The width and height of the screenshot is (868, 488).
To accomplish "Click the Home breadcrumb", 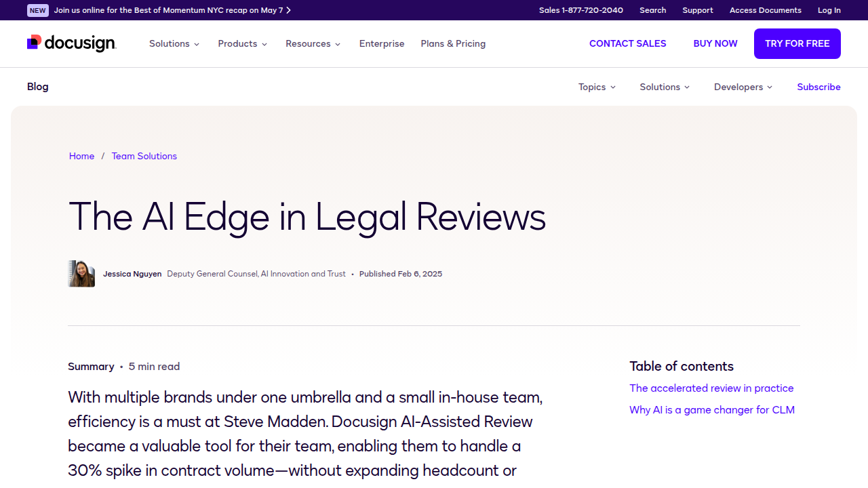I will click(81, 156).
